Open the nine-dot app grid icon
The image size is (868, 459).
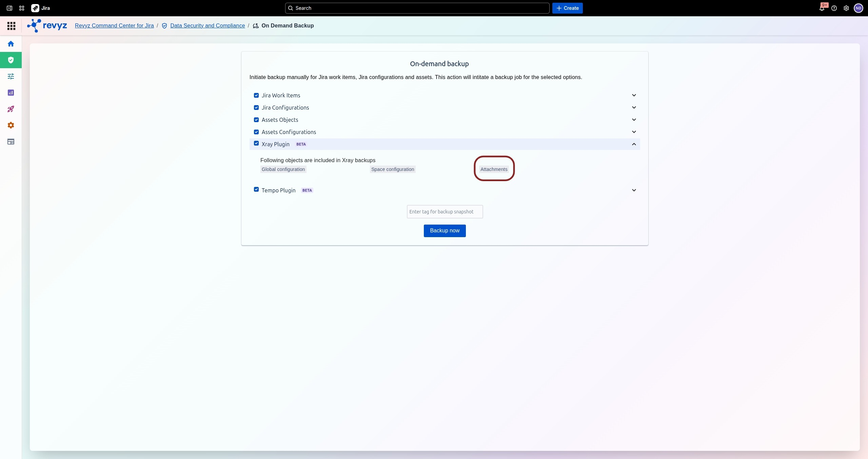(11, 26)
